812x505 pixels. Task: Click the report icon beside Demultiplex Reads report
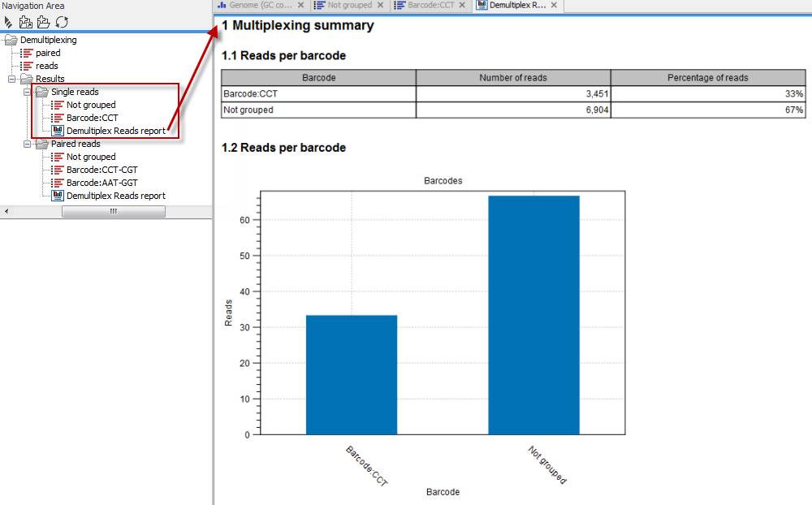pos(57,130)
